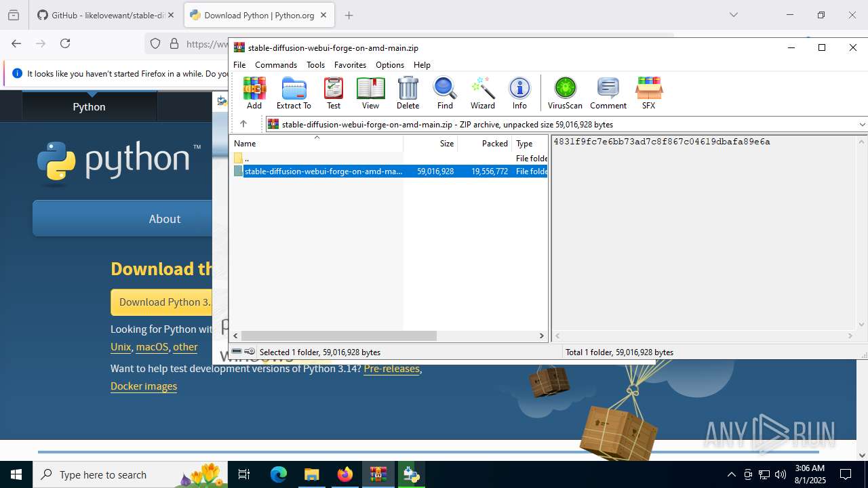Sort file list by Packed column
The height and width of the screenshot is (488, 868).
tap(485, 144)
